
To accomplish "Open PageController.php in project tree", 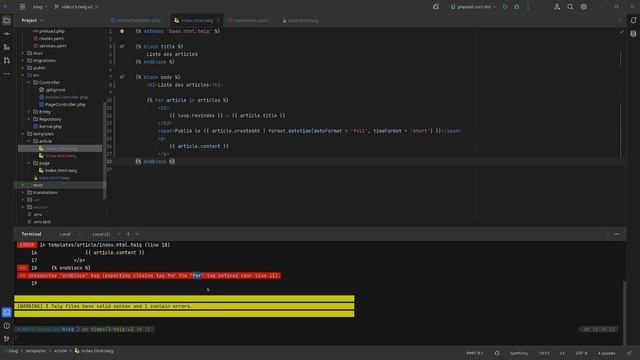I will [62, 104].
